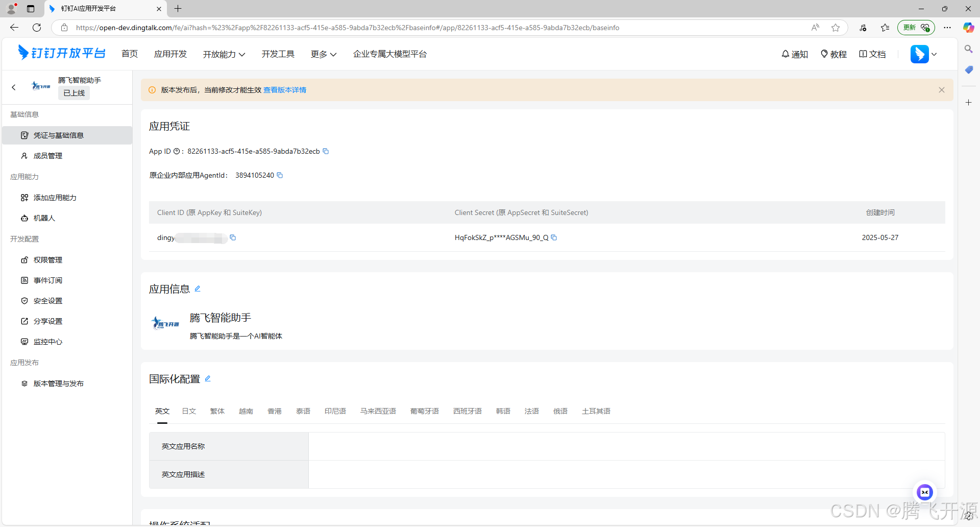Go to 首页 in top navigation
This screenshot has width=980, height=527.
(x=130, y=54)
